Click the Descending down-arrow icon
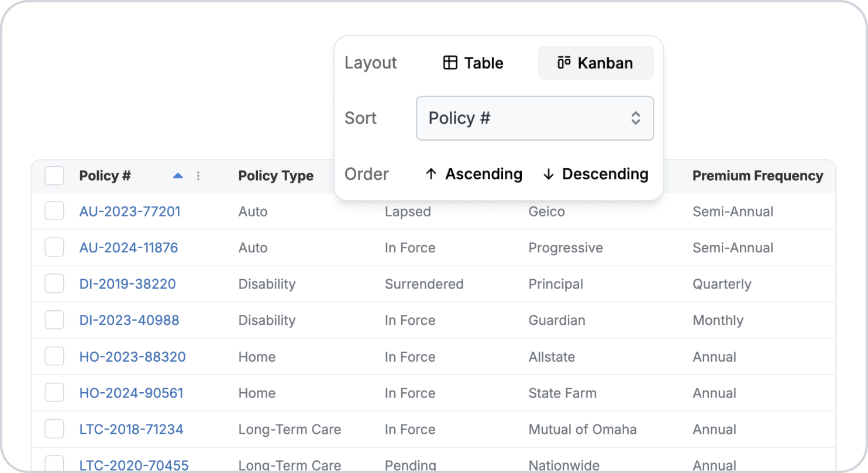868x473 pixels. tap(548, 174)
